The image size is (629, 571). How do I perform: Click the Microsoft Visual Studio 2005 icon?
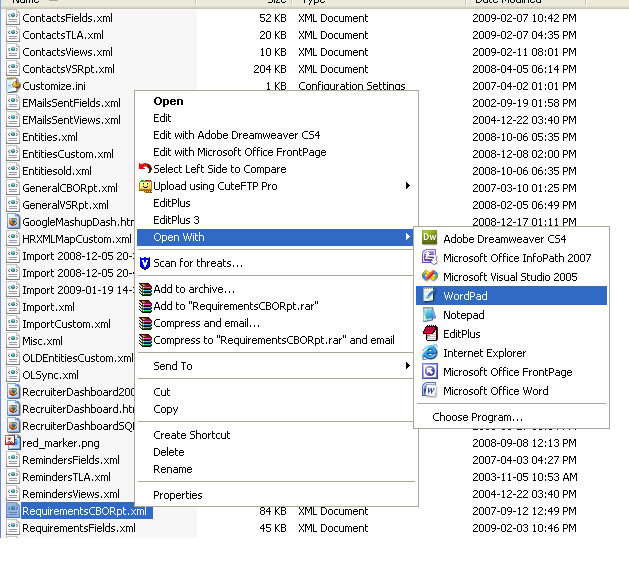[430, 276]
